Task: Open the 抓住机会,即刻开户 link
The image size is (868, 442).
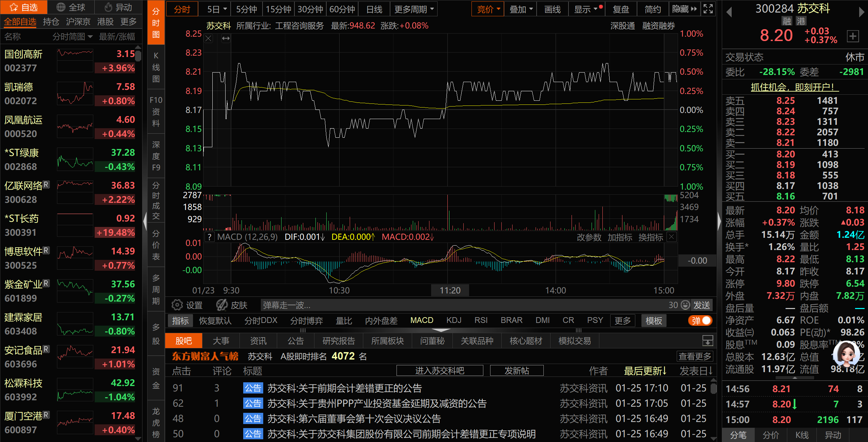Action: click(794, 87)
